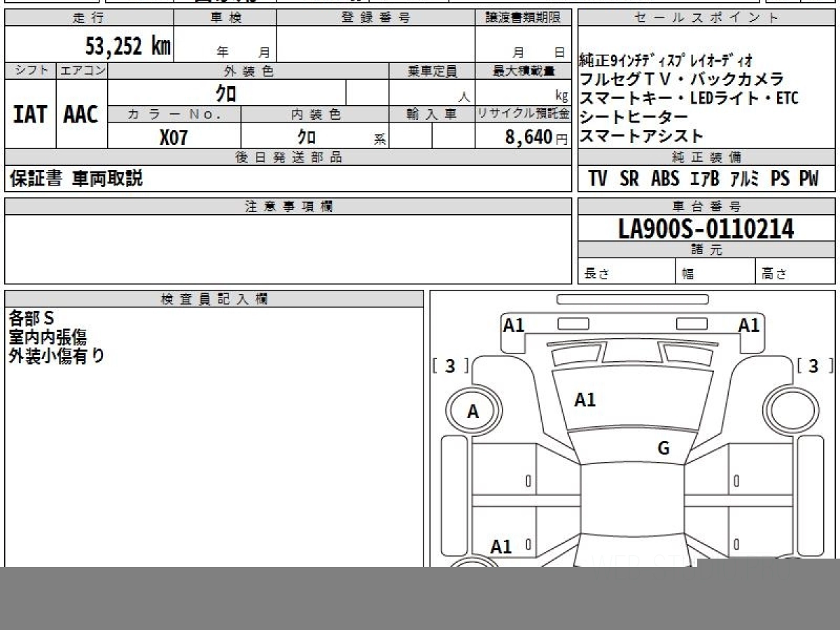Select the 注意事項欄 header
This screenshot has width=840, height=630.
tap(288, 206)
